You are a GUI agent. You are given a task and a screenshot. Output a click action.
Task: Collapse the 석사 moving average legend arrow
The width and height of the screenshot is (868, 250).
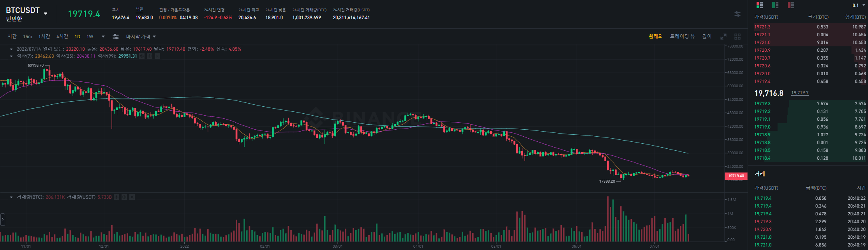point(11,56)
